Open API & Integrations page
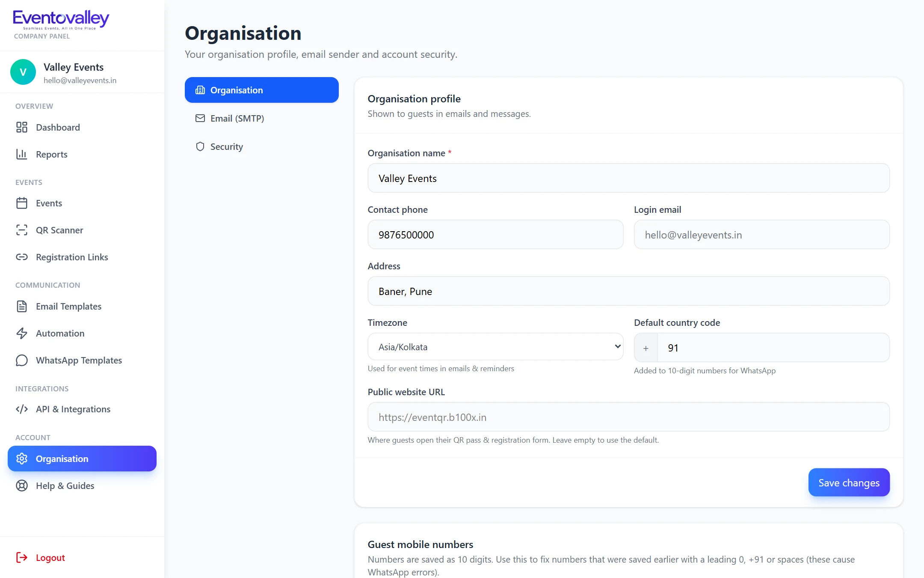 pos(82,409)
